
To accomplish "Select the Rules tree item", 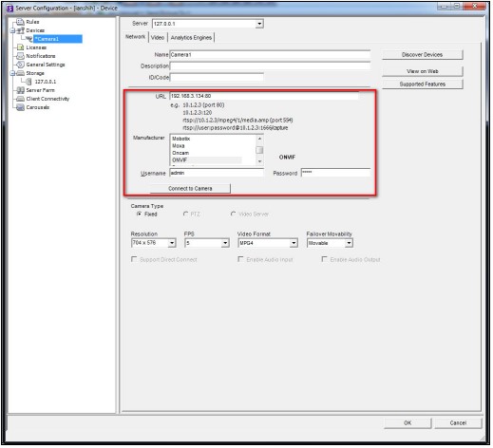I will (32, 22).
